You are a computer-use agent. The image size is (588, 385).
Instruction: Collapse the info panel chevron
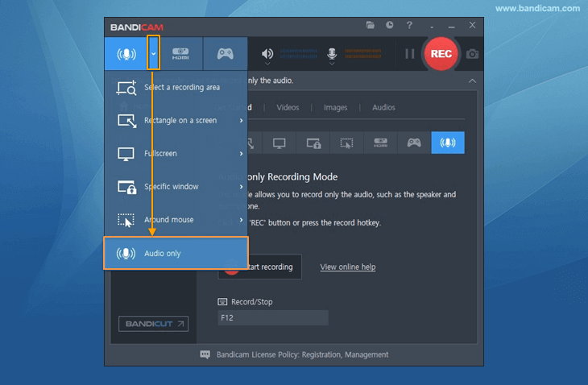(x=472, y=81)
